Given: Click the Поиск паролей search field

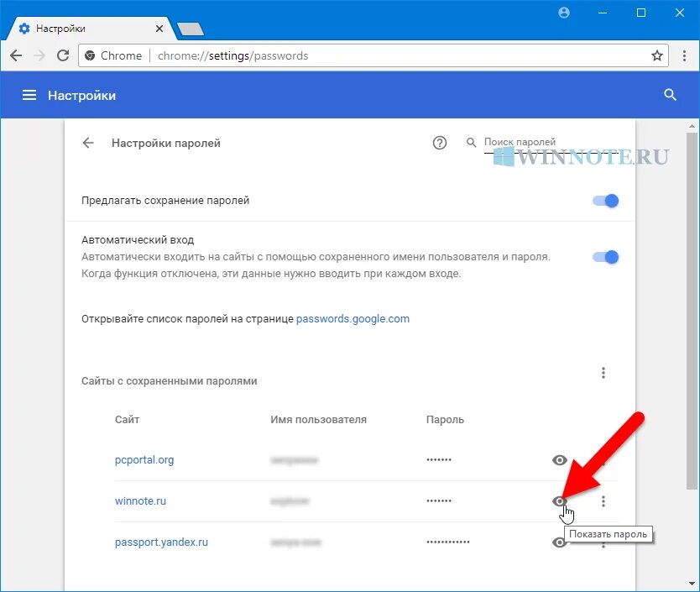Looking at the screenshot, I should click(551, 143).
